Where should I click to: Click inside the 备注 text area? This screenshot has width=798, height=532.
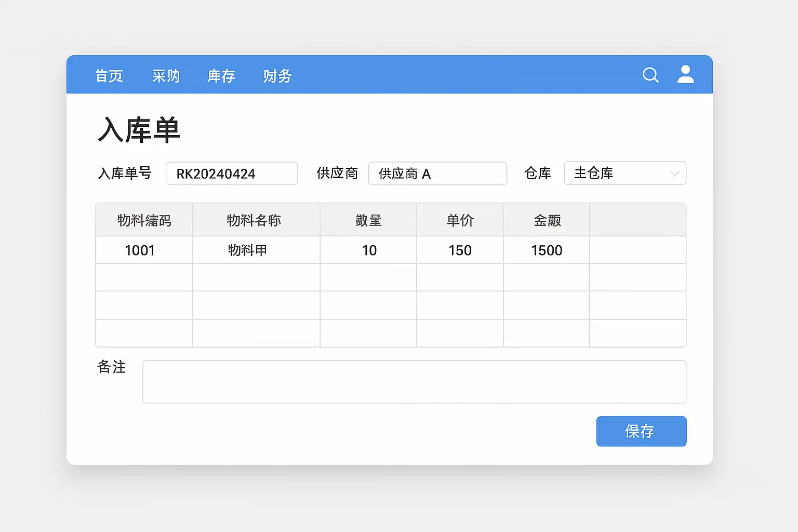coord(414,382)
